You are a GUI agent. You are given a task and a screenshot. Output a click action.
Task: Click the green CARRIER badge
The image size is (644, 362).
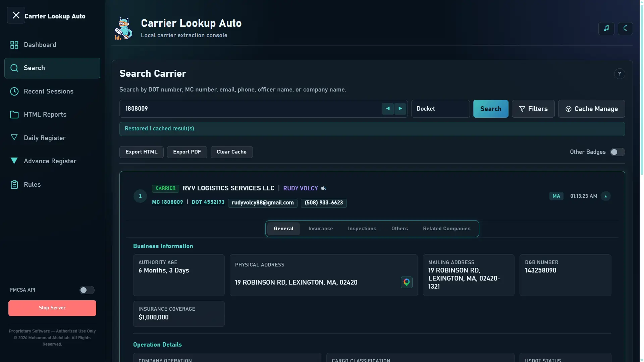click(165, 188)
